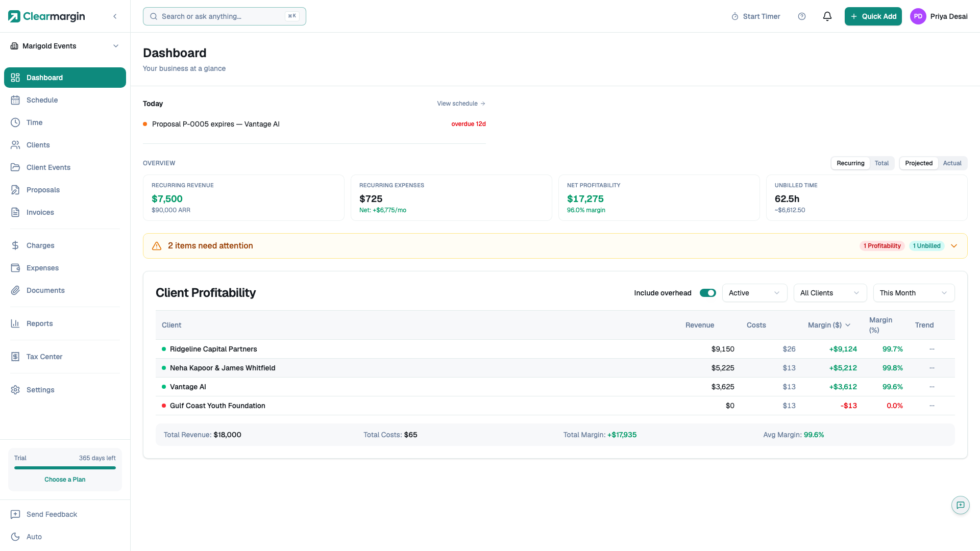This screenshot has width=980, height=551.
Task: Expand the items need attention banner
Action: (x=954, y=246)
